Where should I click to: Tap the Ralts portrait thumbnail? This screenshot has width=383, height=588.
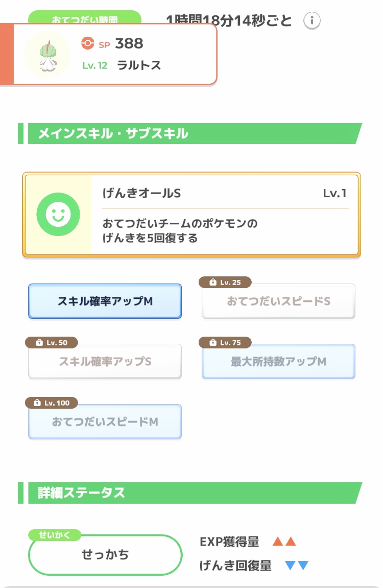tap(47, 54)
